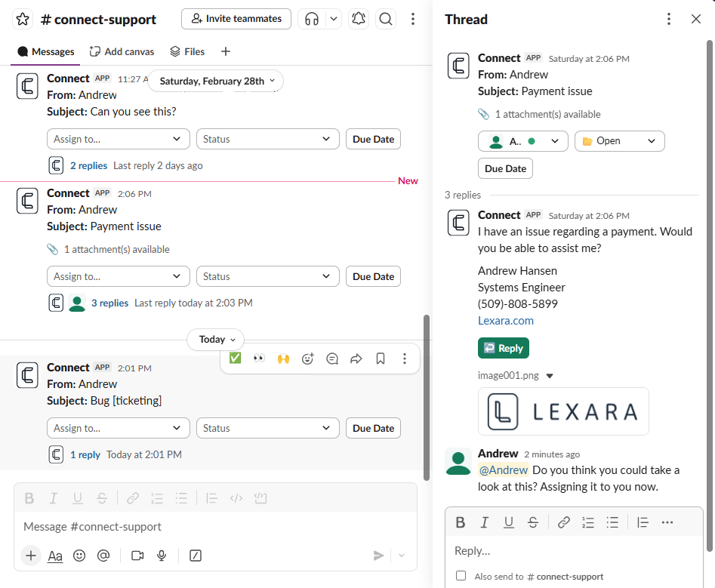The height and width of the screenshot is (588, 715).
Task: Toggle bold formatting in the reply box
Action: 460,522
